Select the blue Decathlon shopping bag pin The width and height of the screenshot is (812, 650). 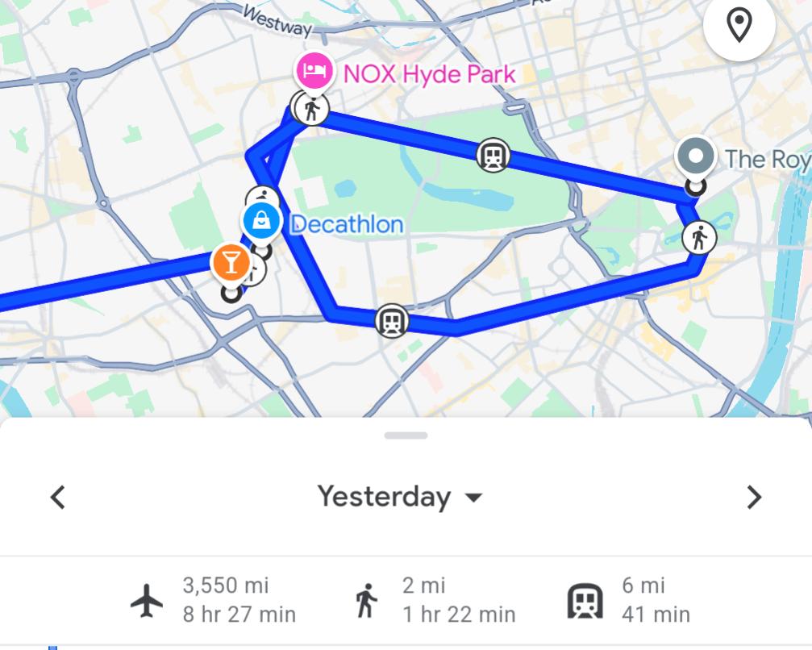[x=261, y=220]
